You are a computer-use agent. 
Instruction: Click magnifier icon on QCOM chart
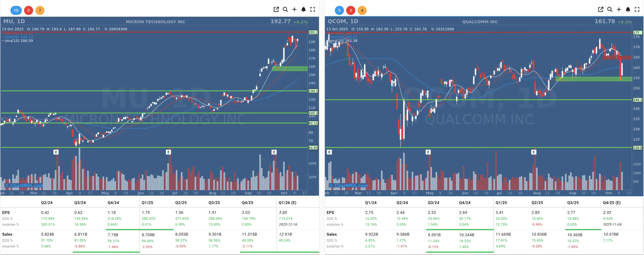coord(610,9)
